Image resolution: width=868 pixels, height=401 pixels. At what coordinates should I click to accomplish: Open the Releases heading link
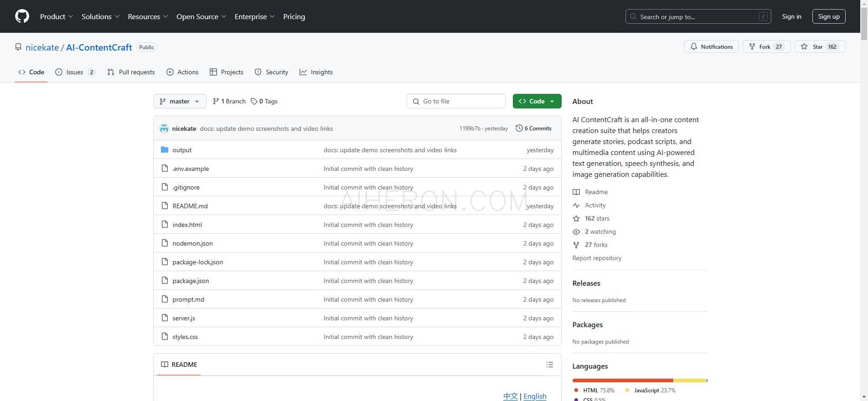coord(586,283)
